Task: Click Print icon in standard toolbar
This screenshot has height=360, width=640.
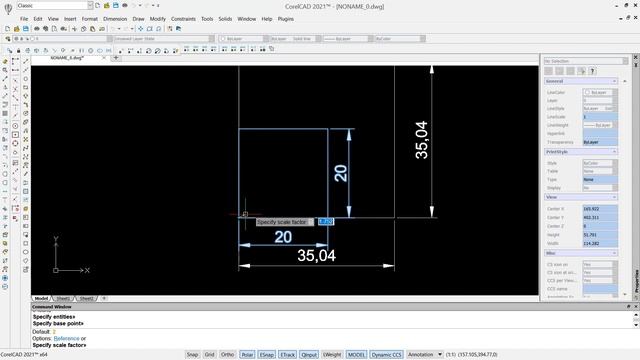Action: pyautogui.click(x=37, y=29)
